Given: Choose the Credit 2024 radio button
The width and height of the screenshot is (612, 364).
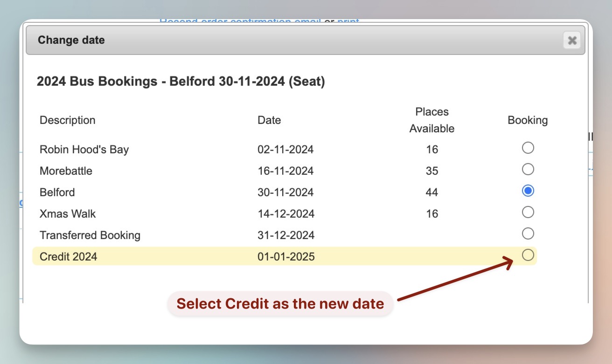Looking at the screenshot, I should click(x=528, y=255).
